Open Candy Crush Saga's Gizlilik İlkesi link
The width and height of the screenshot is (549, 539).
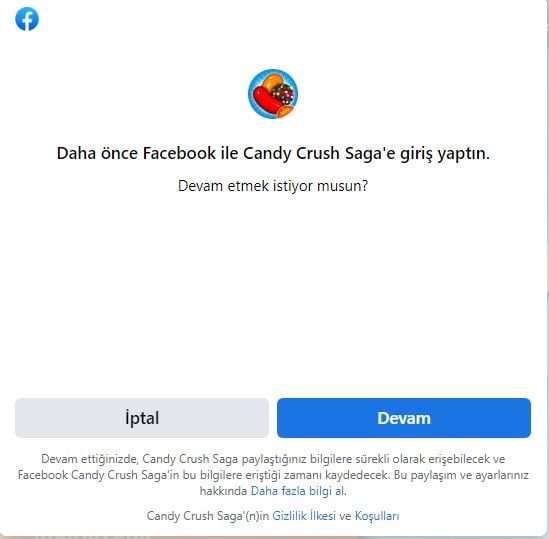[304, 516]
